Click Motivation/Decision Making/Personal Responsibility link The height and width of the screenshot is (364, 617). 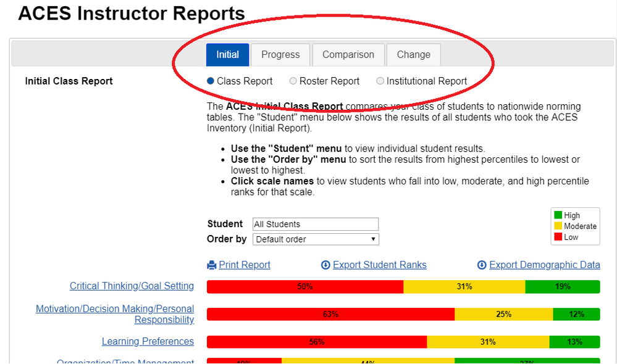tap(115, 314)
